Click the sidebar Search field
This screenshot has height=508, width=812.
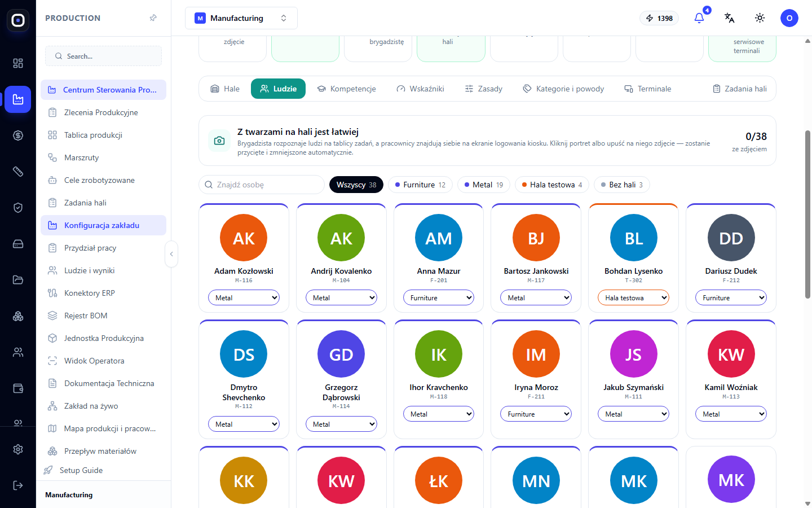(x=103, y=56)
